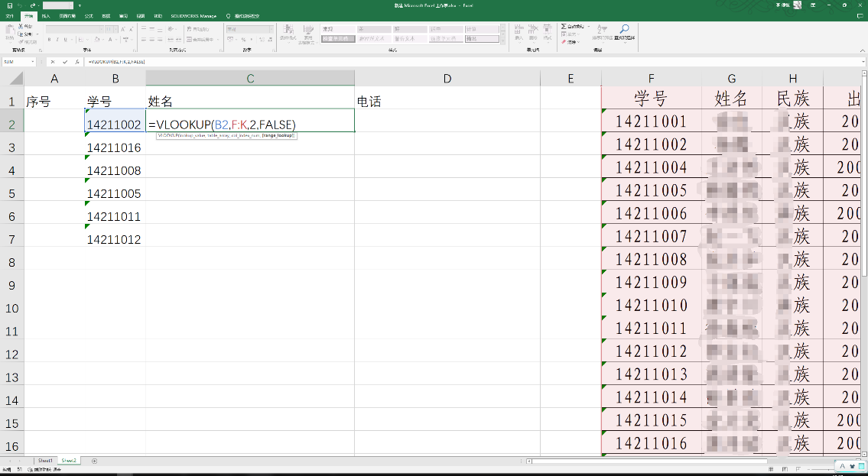Screen dimensions: 868x476
Task: Select row 8 header
Action: [11, 262]
